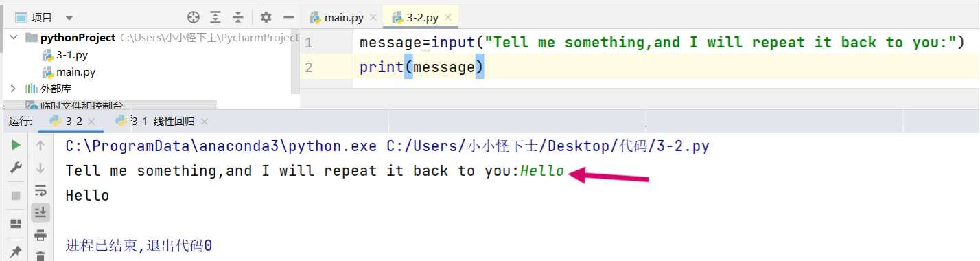Open run configuration wrench icon

(x=16, y=168)
